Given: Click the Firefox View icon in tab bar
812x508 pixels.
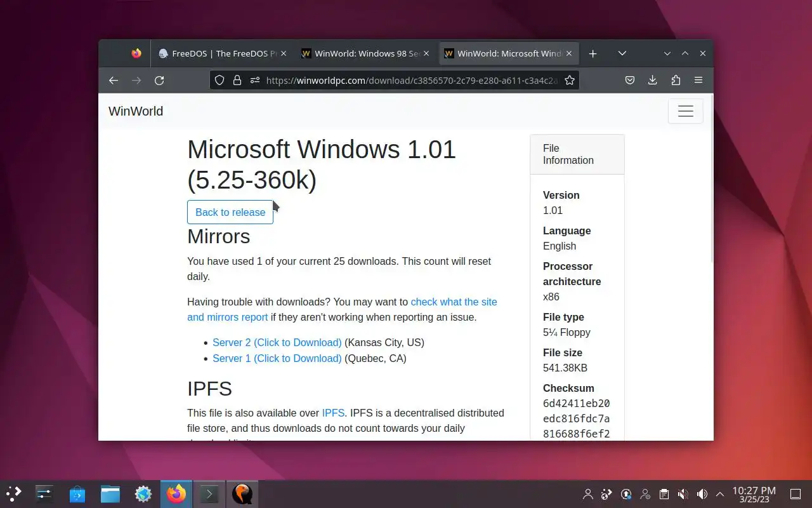Looking at the screenshot, I should point(136,53).
